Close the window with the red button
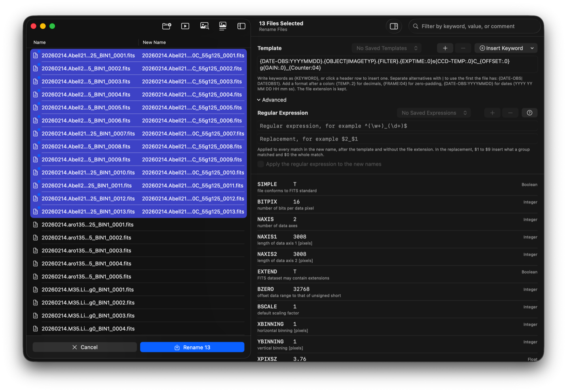The image size is (567, 392). pos(34,26)
